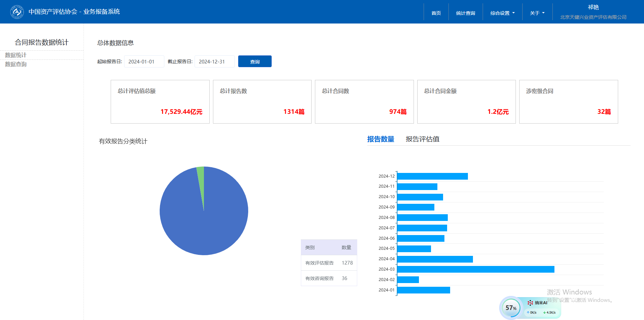
Task: Open 数据统计 in the left sidebar
Action: click(16, 55)
